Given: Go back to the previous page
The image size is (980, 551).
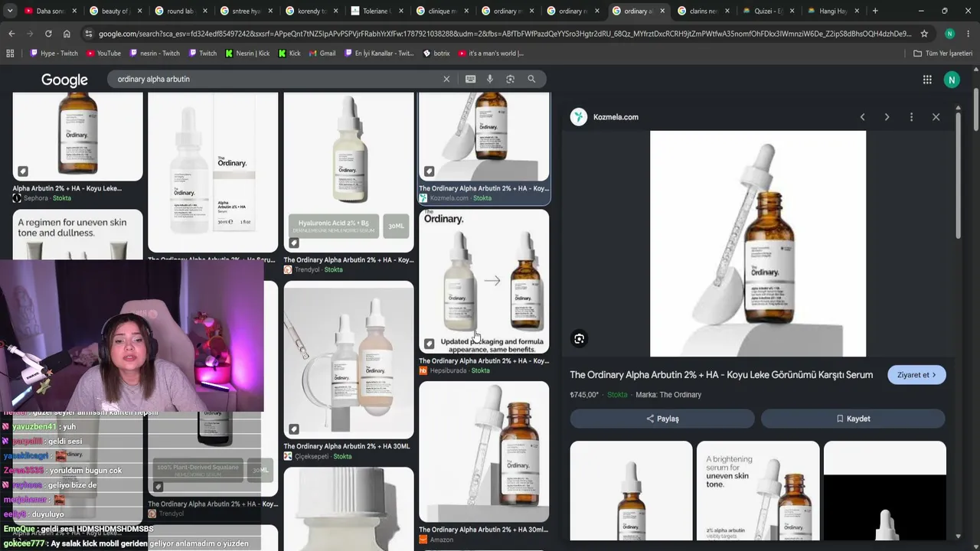Looking at the screenshot, I should click(11, 34).
